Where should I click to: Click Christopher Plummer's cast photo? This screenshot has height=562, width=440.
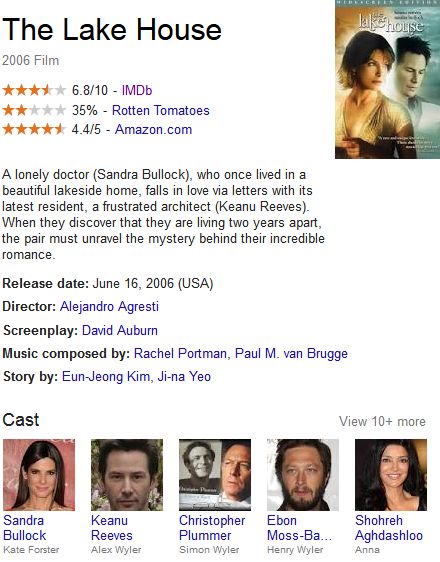(215, 475)
